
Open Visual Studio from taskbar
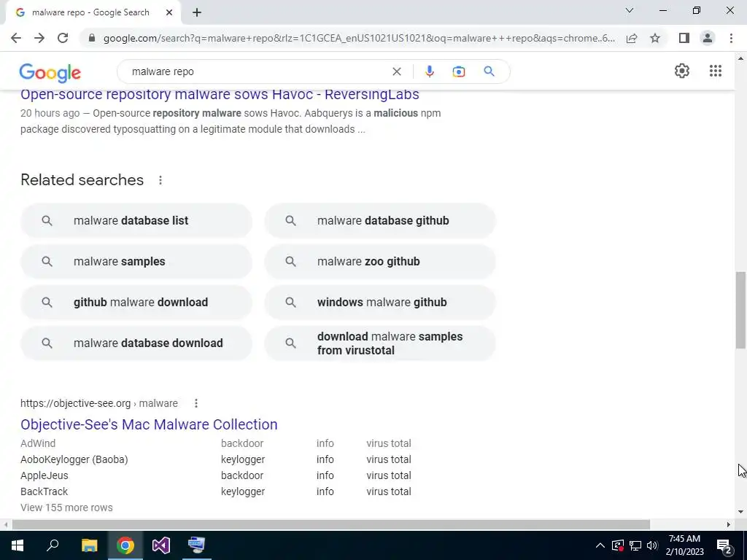[x=161, y=545]
